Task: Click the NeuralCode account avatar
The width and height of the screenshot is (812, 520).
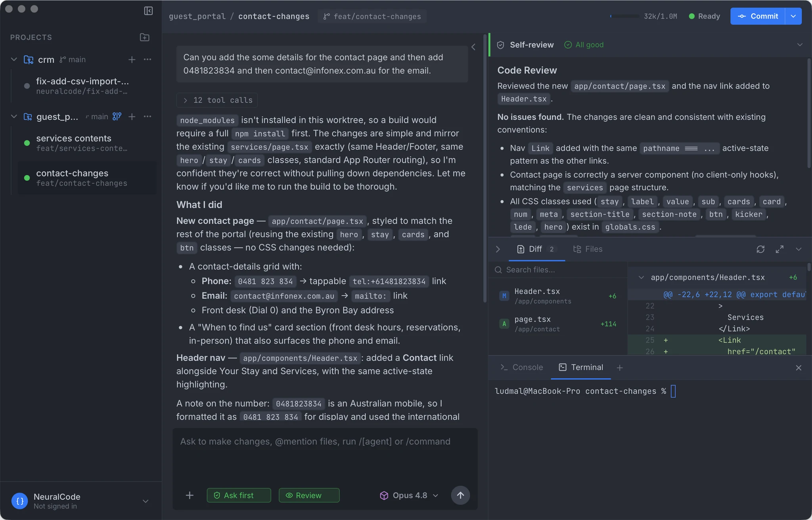Action: (20, 501)
